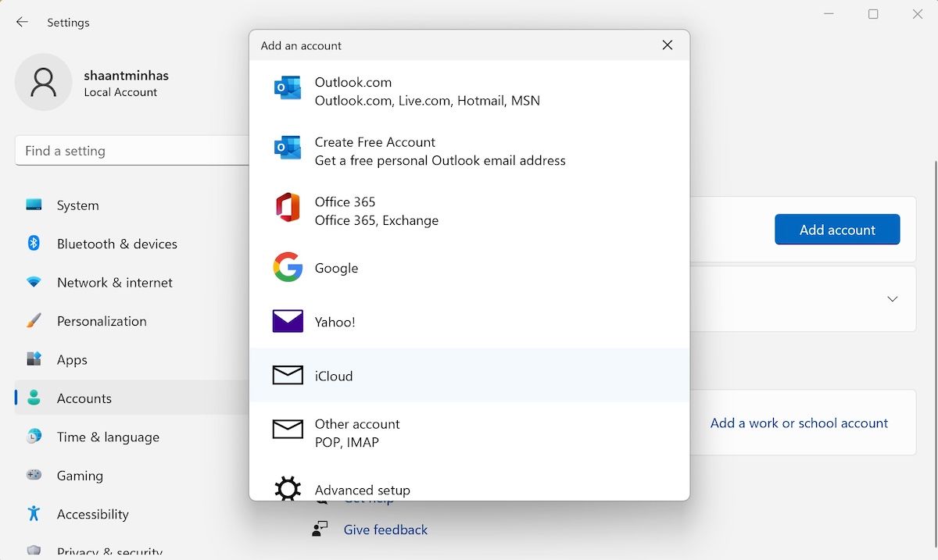Click the Gaming controller icon
Screen dimensions: 938x560
34,475
